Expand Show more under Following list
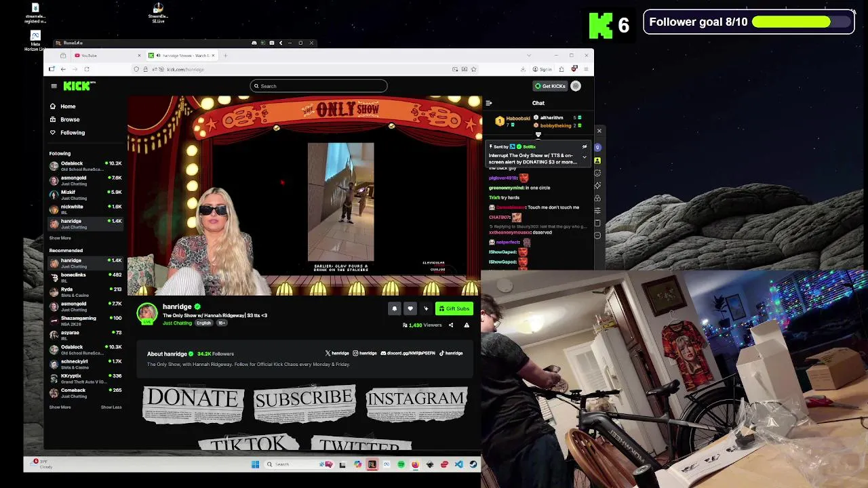This screenshot has height=488, width=868. pyautogui.click(x=60, y=238)
